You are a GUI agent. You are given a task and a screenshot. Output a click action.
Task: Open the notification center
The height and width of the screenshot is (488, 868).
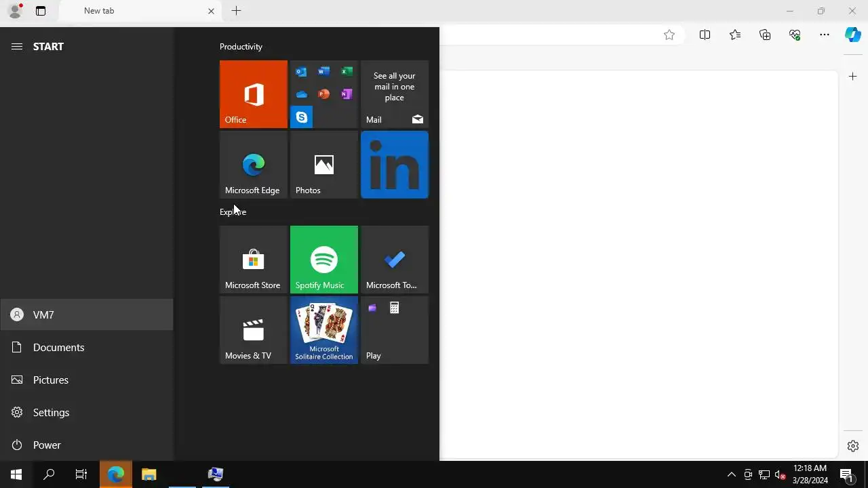click(847, 474)
